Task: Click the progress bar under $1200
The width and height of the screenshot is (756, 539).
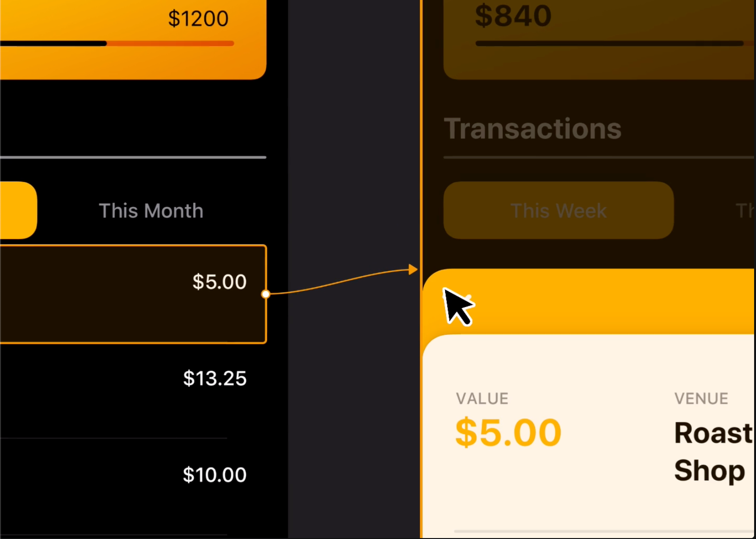Action: (x=119, y=43)
